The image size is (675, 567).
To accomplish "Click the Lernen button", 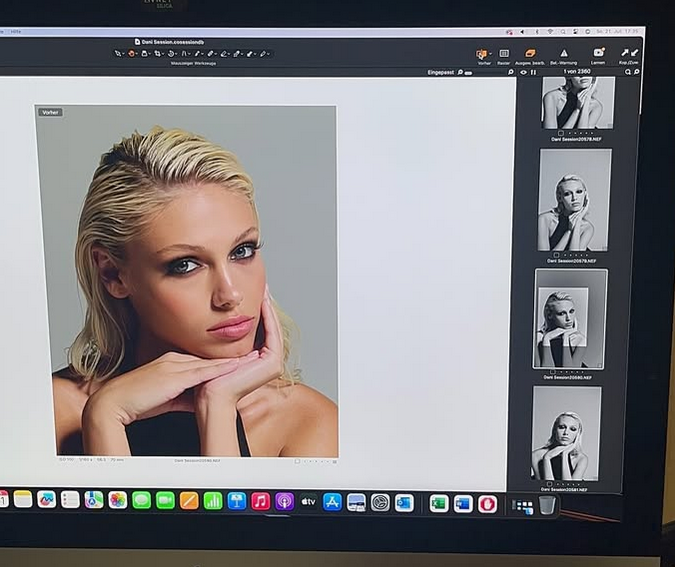I will [598, 54].
